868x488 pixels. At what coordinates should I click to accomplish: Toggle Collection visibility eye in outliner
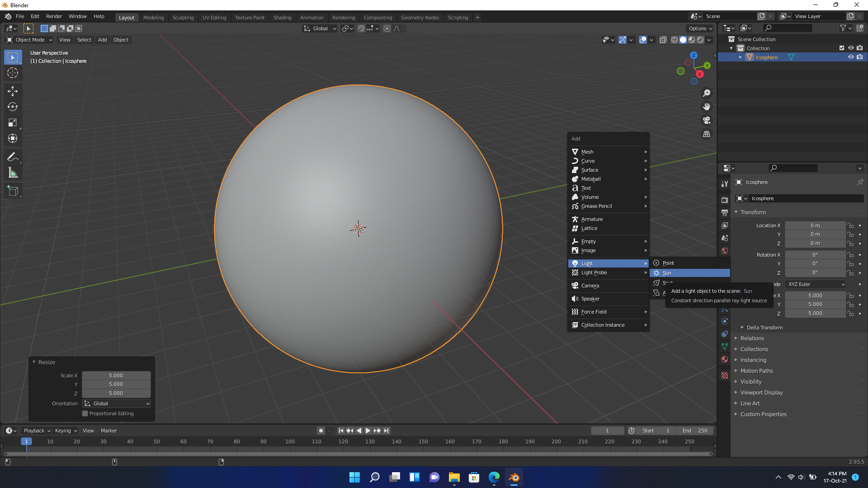point(851,48)
